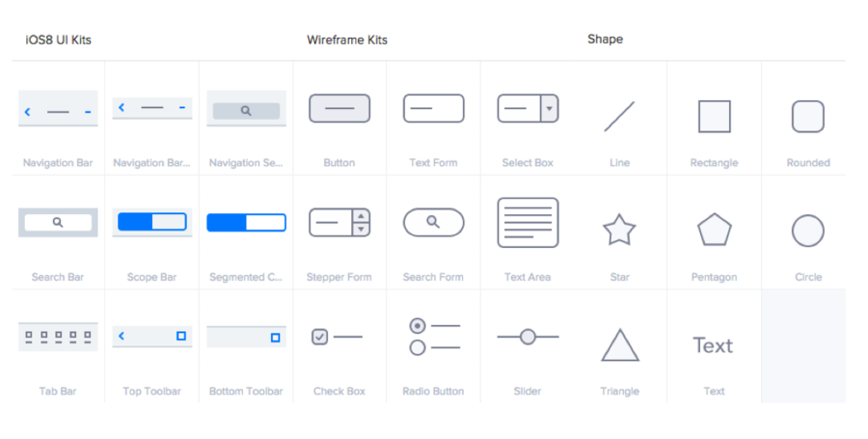The image size is (868, 439).
Task: Switch to the Shape section heading
Action: pyautogui.click(x=605, y=40)
